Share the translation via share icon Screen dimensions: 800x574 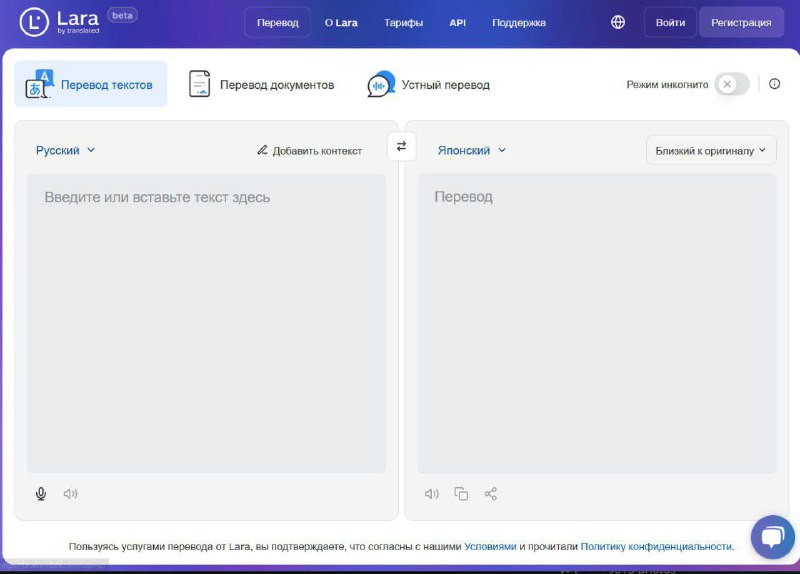pos(491,493)
